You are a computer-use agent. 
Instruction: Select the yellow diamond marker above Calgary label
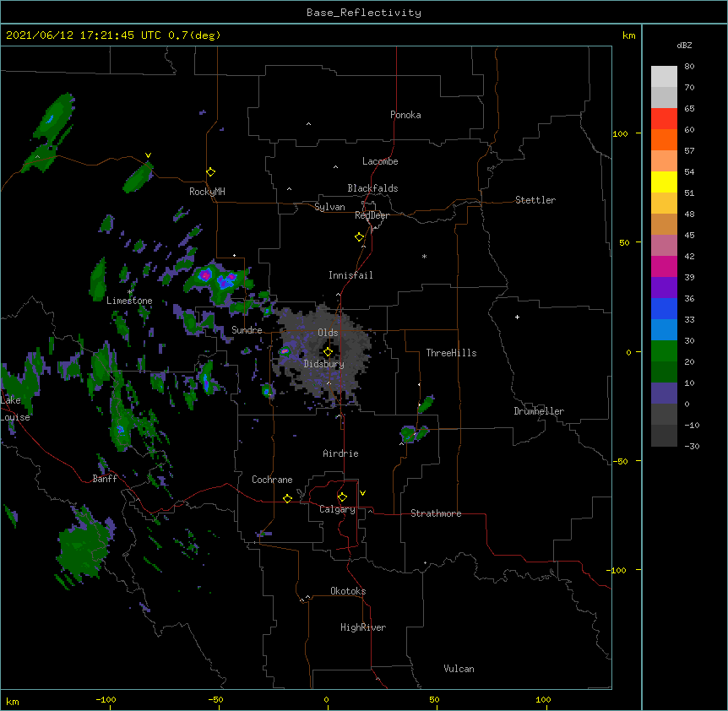[x=342, y=497]
